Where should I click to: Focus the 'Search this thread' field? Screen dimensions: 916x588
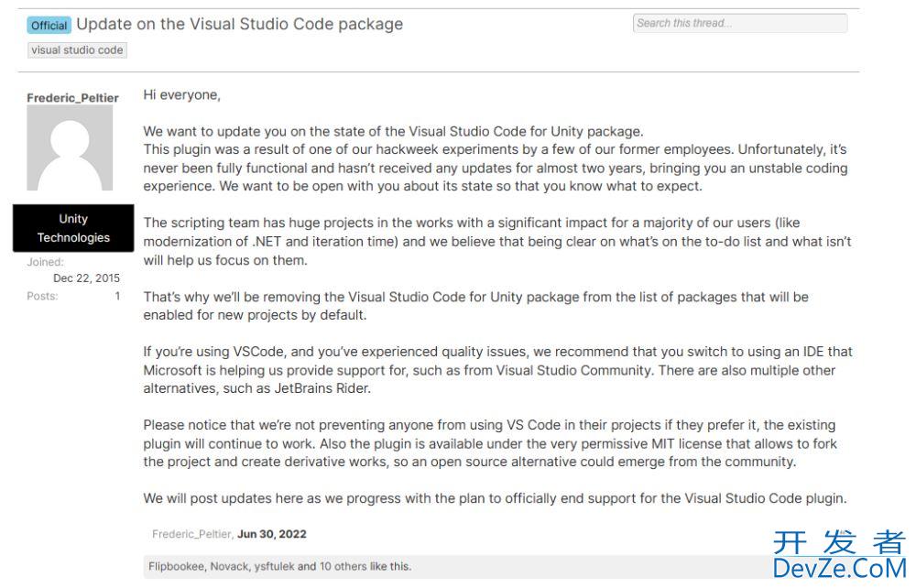[740, 24]
